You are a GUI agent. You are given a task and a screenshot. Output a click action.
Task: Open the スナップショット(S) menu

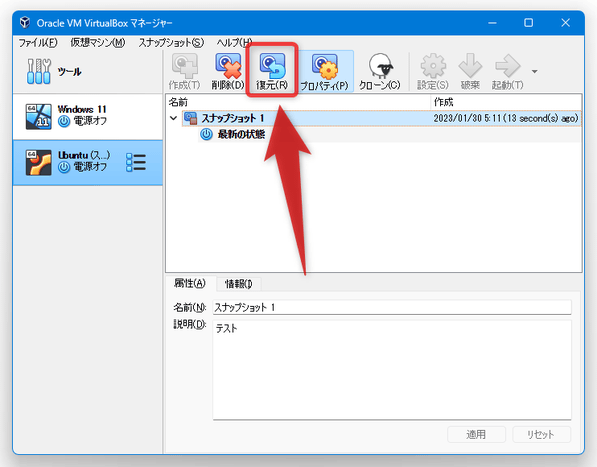coord(171,43)
